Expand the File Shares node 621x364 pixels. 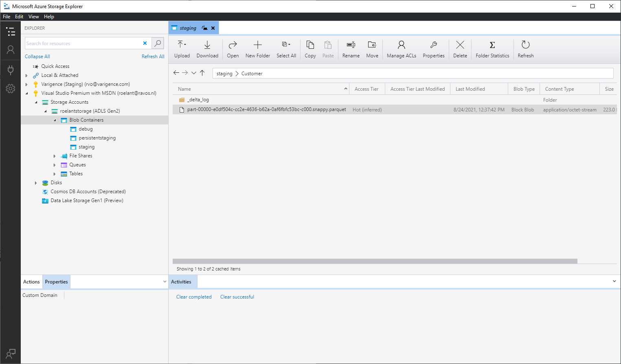click(x=55, y=156)
